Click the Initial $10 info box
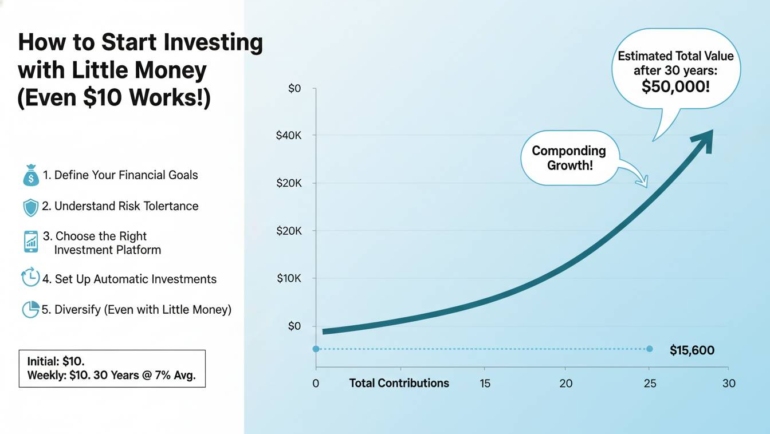770x434 pixels. coord(112,368)
